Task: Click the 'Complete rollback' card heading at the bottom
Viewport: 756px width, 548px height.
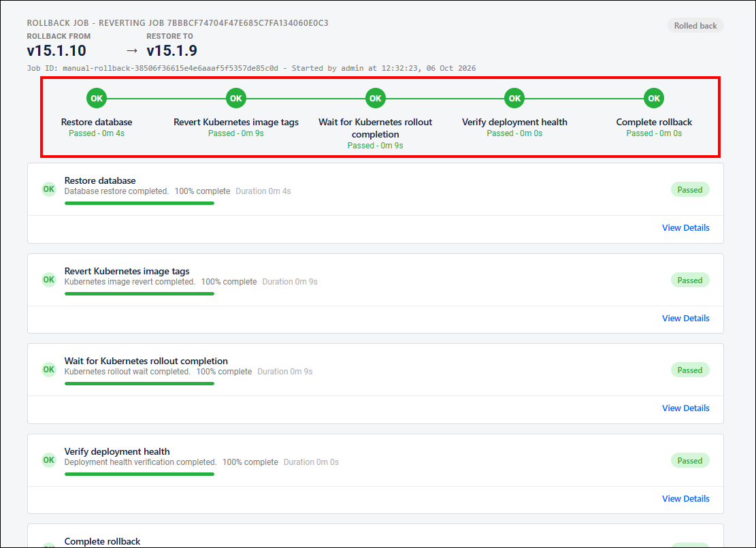Action: [x=102, y=541]
